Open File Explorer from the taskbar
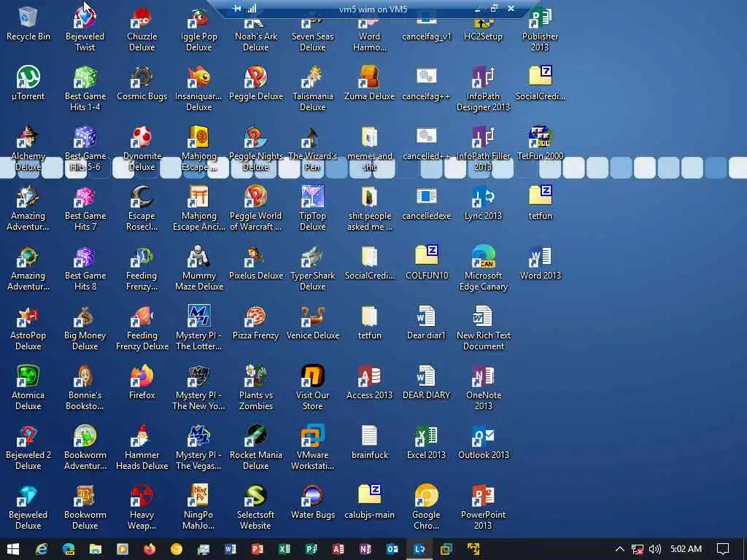This screenshot has width=747, height=560. [96, 549]
